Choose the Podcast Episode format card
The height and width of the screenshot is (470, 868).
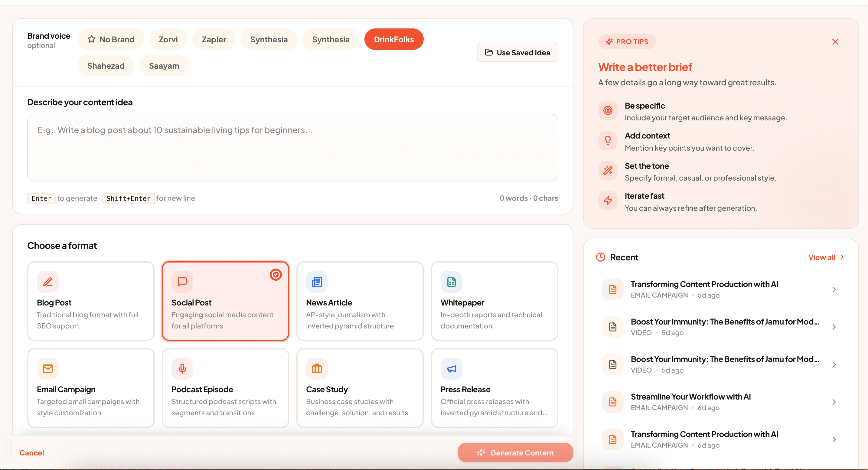225,388
